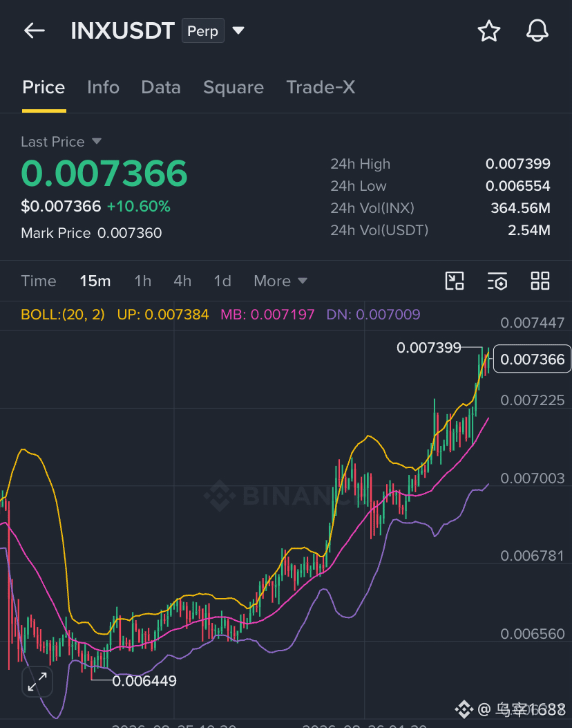The height and width of the screenshot is (728, 572).
Task: Open the grid layout icon
Action: point(540,281)
